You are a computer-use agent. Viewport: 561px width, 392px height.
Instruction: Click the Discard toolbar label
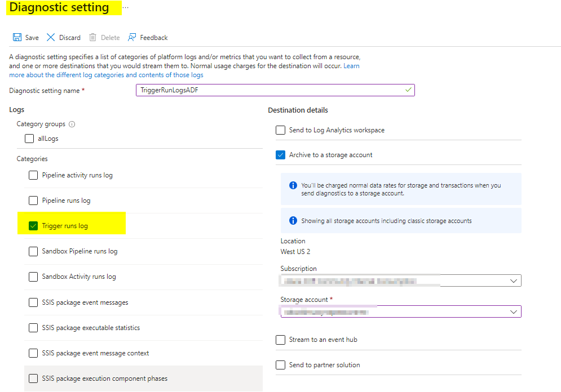(70, 38)
